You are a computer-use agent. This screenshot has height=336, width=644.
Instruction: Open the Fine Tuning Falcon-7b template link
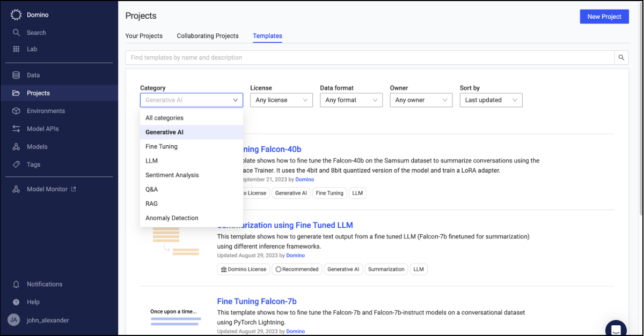coord(257,301)
